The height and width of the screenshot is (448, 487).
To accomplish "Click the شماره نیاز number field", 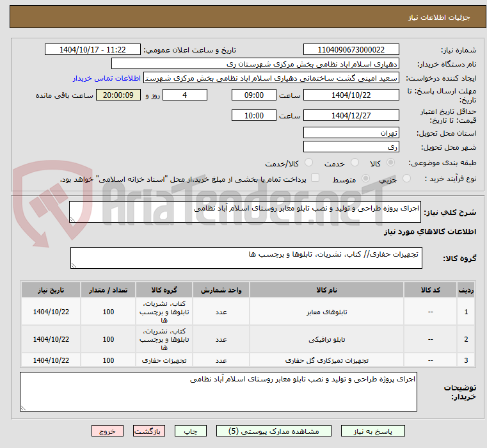I will coord(351,50).
